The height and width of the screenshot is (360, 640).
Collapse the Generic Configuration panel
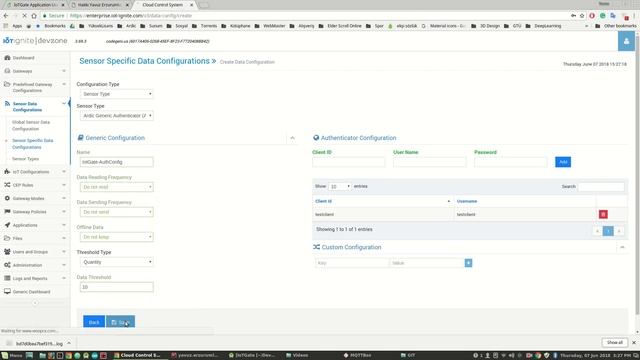(x=292, y=138)
